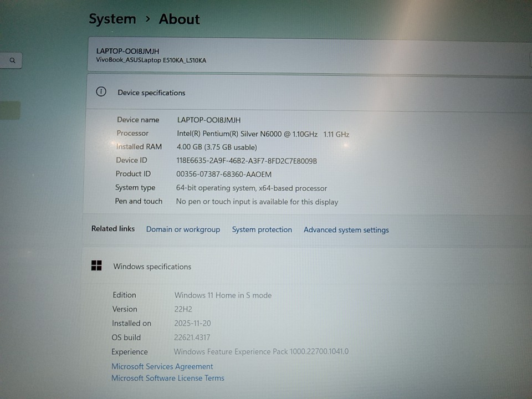Image resolution: width=532 pixels, height=399 pixels.
Task: Click the About page title
Action: [x=179, y=19]
